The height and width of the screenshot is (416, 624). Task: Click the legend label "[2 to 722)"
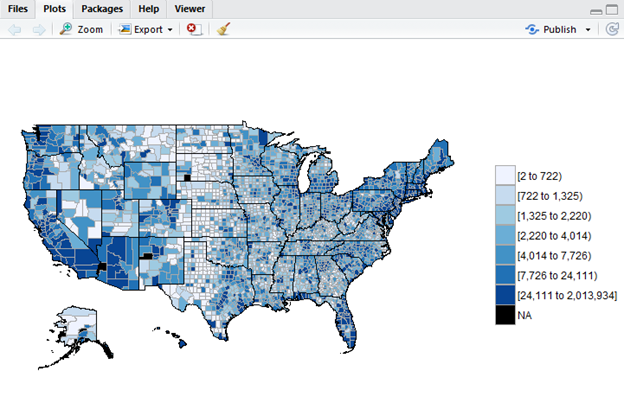[x=540, y=176]
